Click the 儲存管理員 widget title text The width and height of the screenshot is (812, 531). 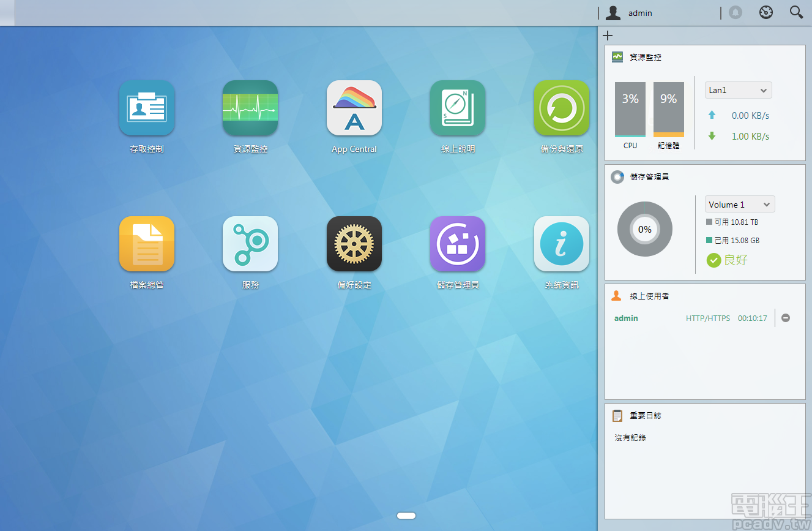649,176
